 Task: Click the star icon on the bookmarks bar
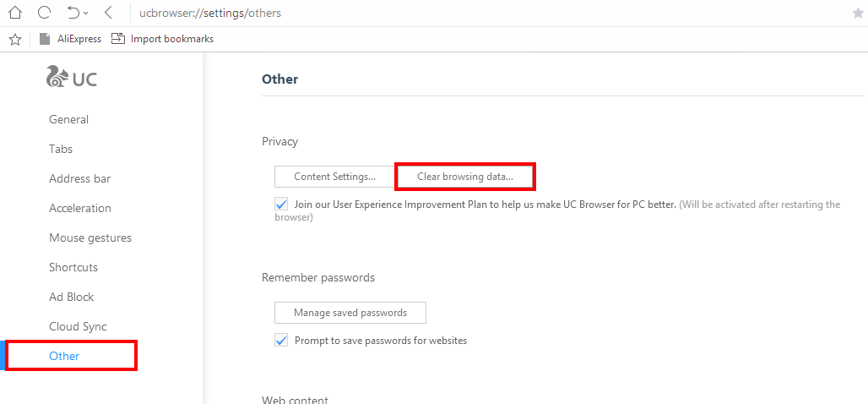pos(14,39)
